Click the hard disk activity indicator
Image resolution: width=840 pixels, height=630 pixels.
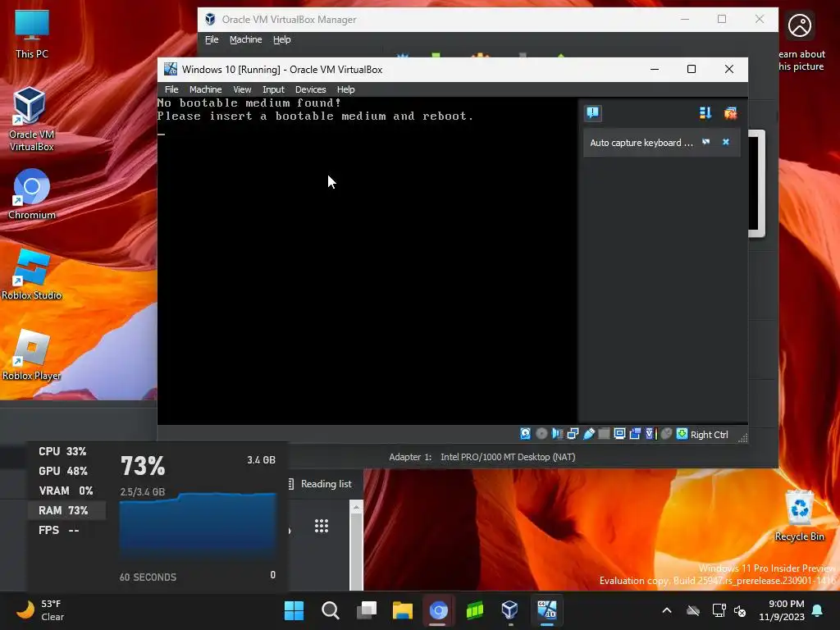click(526, 434)
